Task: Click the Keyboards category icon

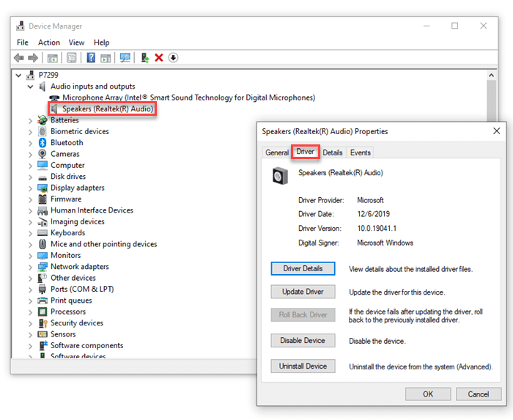Action: 43,233
